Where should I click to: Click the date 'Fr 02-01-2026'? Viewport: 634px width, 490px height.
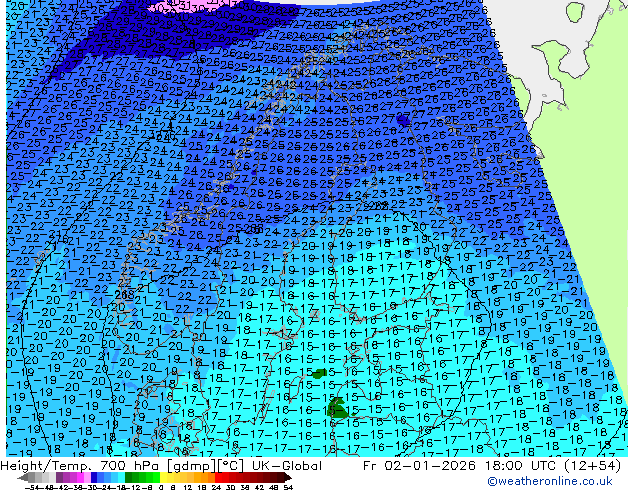pos(419,466)
